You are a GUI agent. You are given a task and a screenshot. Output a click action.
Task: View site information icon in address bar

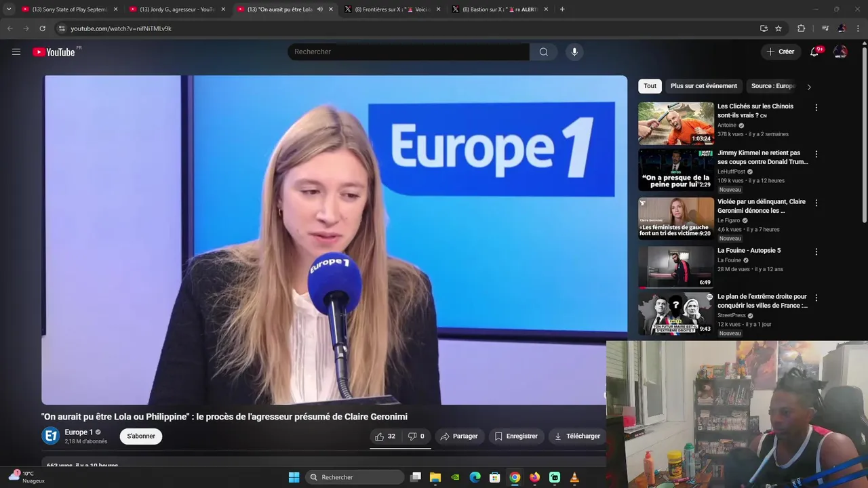pos(61,28)
